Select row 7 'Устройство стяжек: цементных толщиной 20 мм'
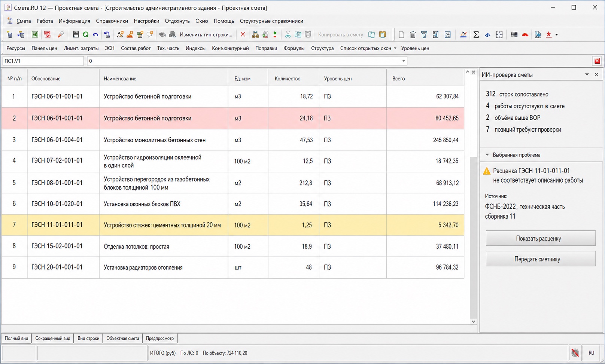The image size is (605, 364). pos(232,225)
